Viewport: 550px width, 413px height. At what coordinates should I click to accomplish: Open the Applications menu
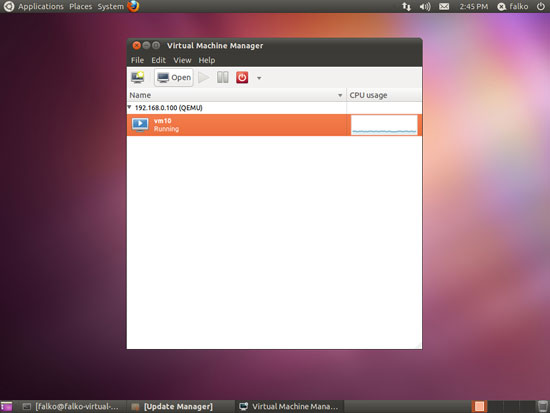point(41,7)
